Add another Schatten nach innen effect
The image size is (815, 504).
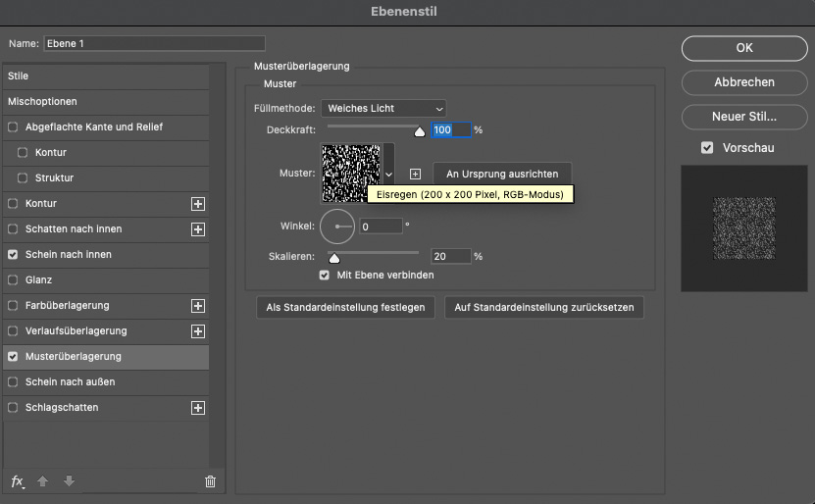pyautogui.click(x=198, y=229)
